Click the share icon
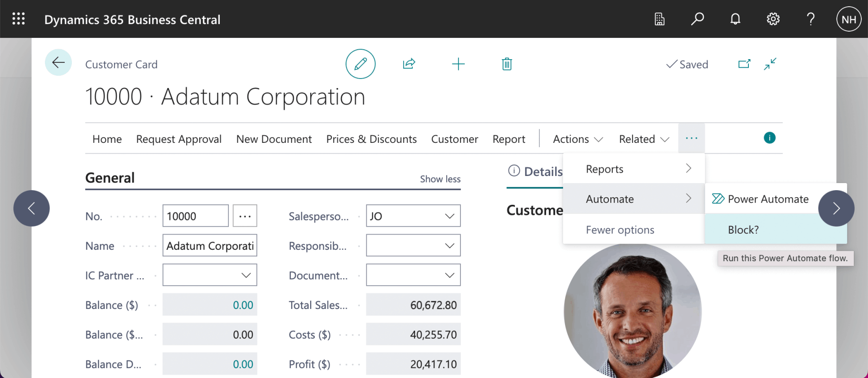Image resolution: width=868 pixels, height=378 pixels. (409, 64)
